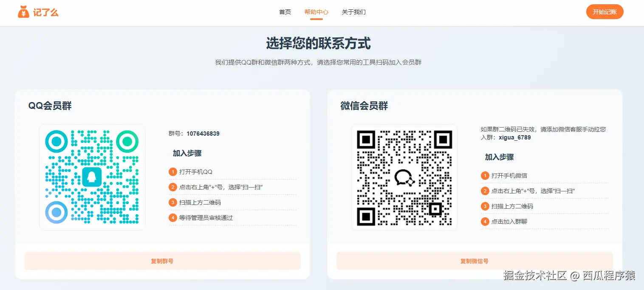Click the QQ penguin icon in QR code
Image resolution: width=644 pixels, height=290 pixels.
[92, 177]
